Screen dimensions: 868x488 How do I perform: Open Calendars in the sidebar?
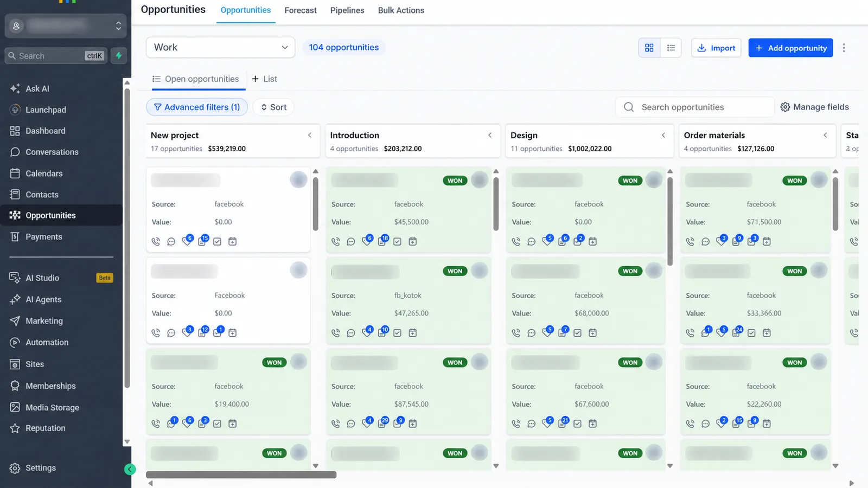click(x=44, y=174)
